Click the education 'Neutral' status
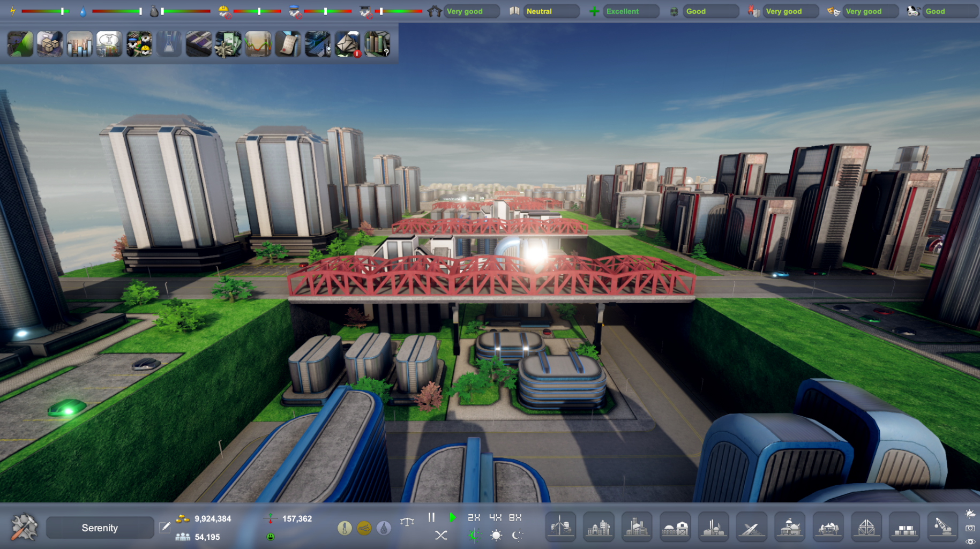980x549 pixels. (551, 11)
